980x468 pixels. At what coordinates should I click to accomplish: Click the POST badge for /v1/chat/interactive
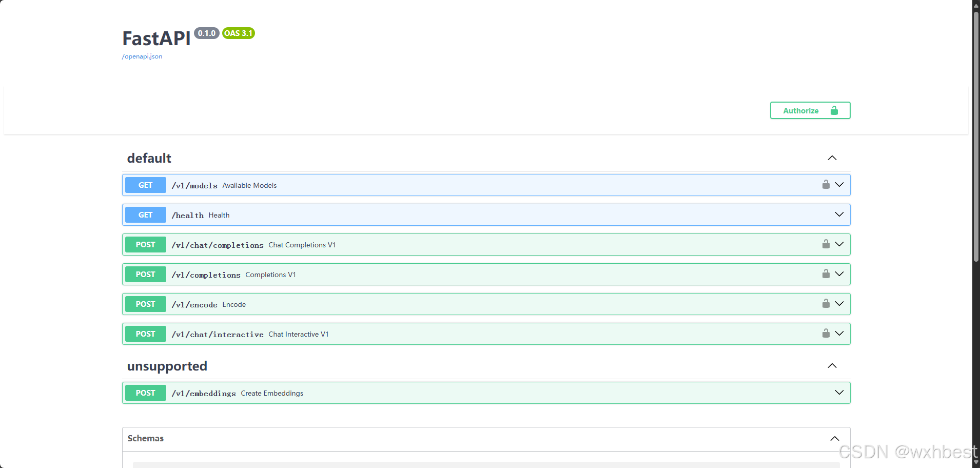146,334
